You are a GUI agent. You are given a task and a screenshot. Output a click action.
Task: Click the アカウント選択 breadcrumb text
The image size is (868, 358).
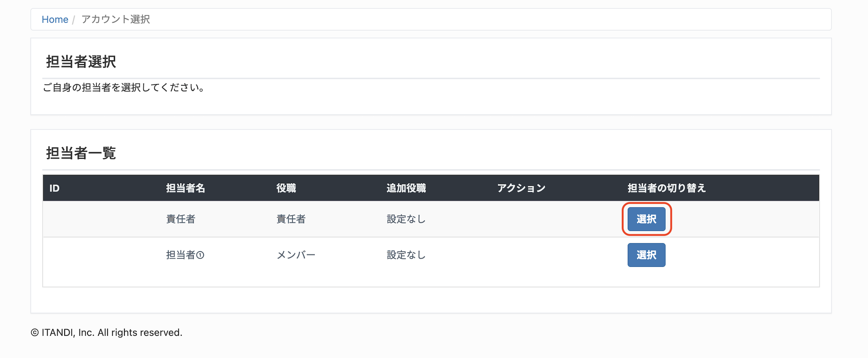(115, 19)
